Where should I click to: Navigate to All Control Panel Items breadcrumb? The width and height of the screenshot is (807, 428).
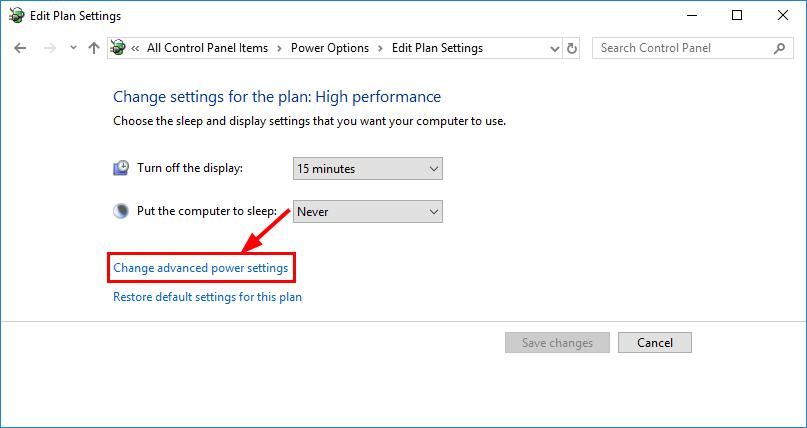(x=207, y=48)
